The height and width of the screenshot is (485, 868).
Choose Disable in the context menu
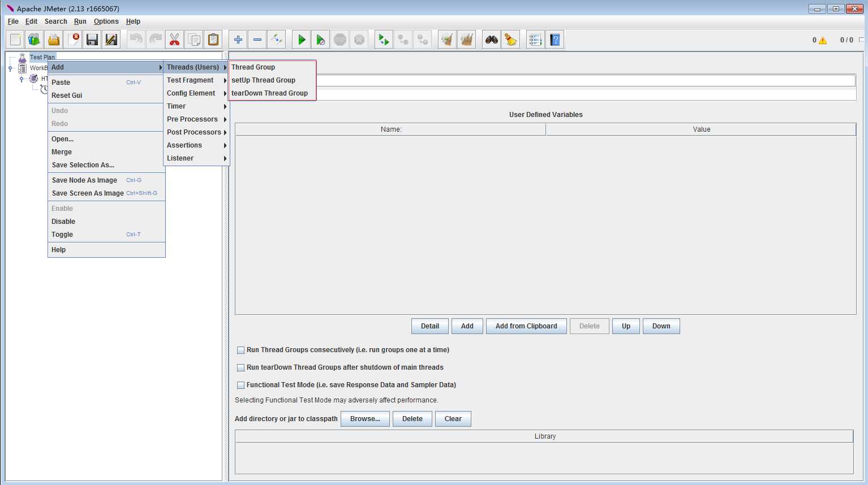tap(106, 222)
